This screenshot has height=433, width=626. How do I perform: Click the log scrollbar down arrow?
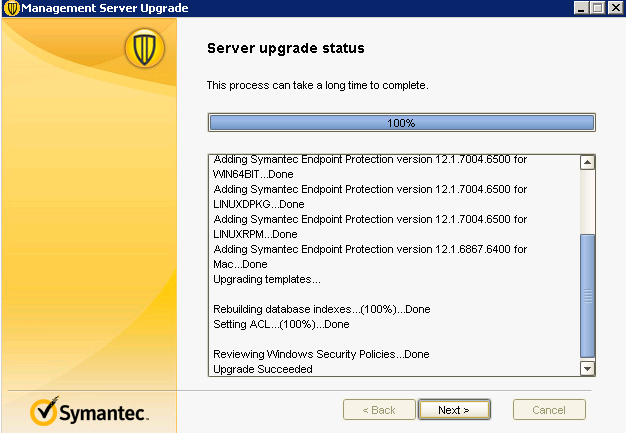pyautogui.click(x=587, y=368)
